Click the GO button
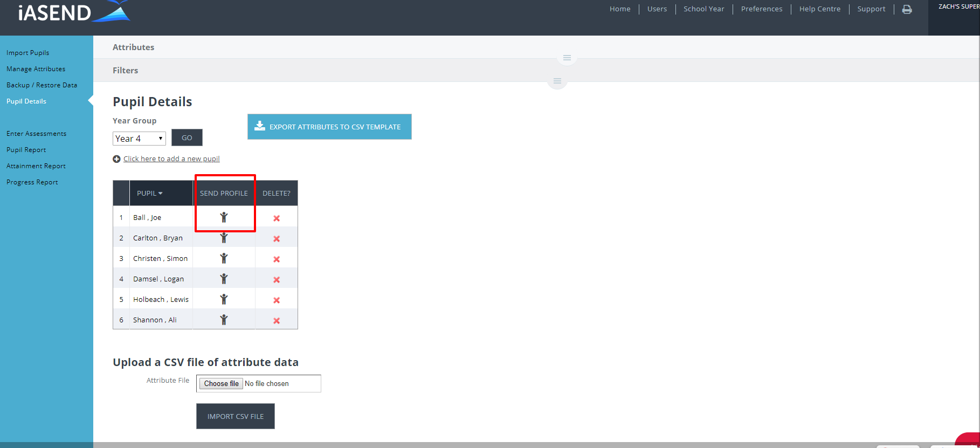The width and height of the screenshot is (980, 448). click(x=187, y=137)
